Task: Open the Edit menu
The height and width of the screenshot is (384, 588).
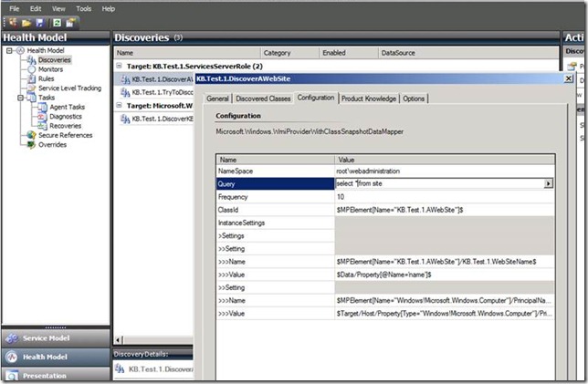Action: (36, 8)
